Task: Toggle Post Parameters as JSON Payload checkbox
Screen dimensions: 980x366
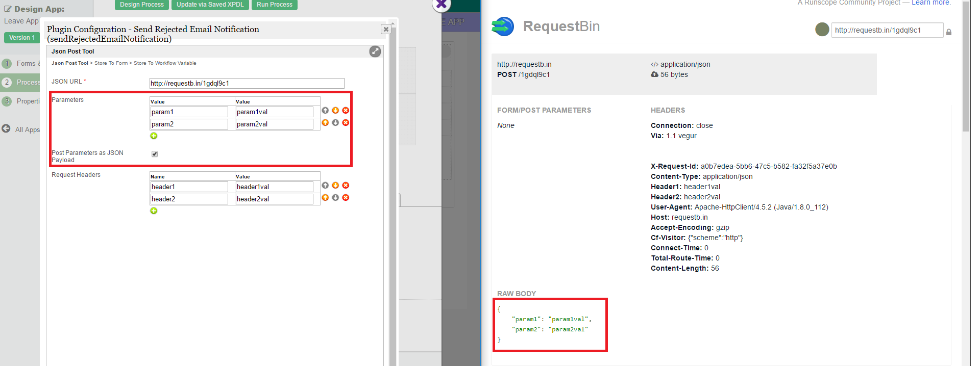Action: [155, 154]
